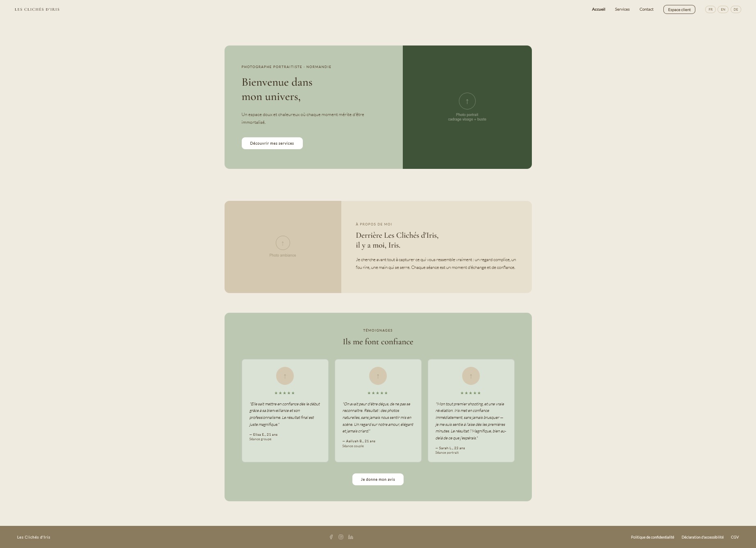Click the star rating on Aaliyah B.'s review
This screenshot has width=756, height=548.
click(378, 393)
